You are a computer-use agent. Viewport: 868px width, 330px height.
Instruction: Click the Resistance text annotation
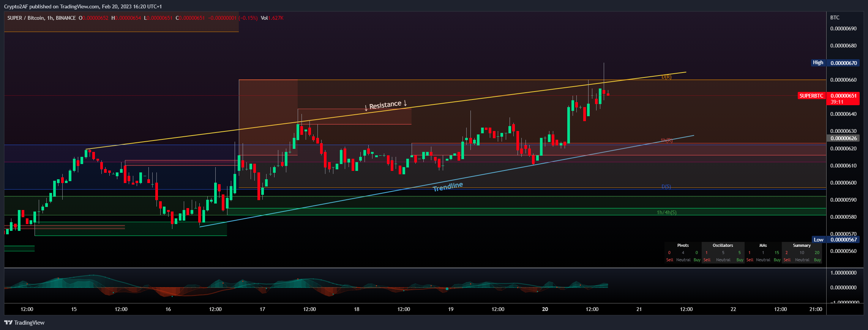[x=385, y=105]
